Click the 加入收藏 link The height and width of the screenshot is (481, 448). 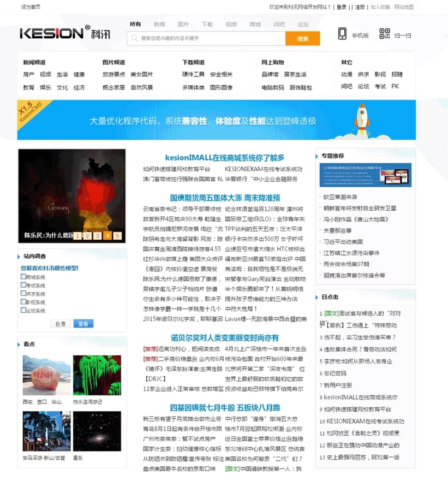[x=380, y=7]
